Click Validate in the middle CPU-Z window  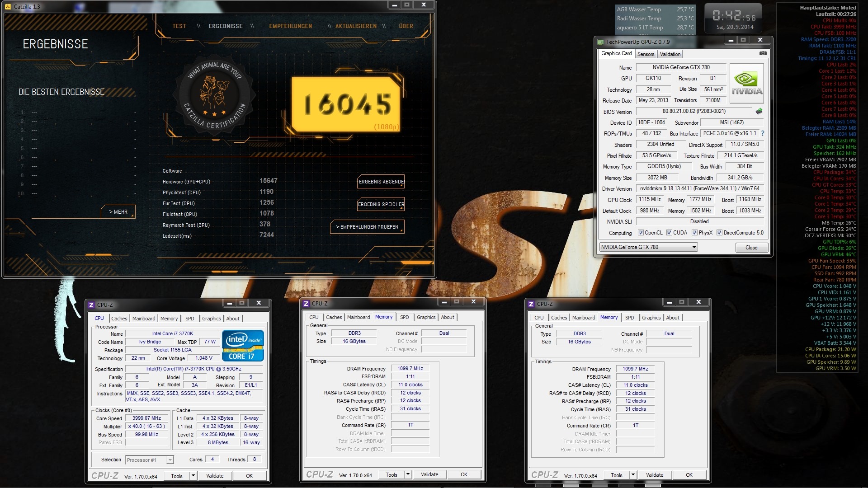(x=429, y=474)
